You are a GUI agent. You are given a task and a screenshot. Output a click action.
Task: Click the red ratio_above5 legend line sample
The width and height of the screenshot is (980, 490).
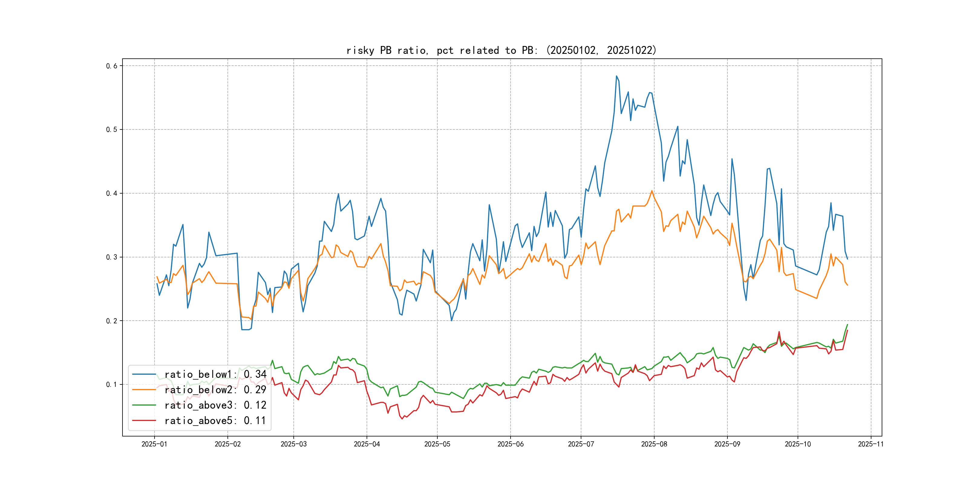(144, 420)
